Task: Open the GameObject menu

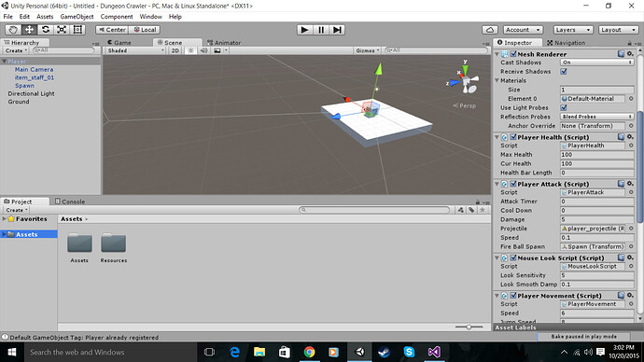Action: click(77, 17)
